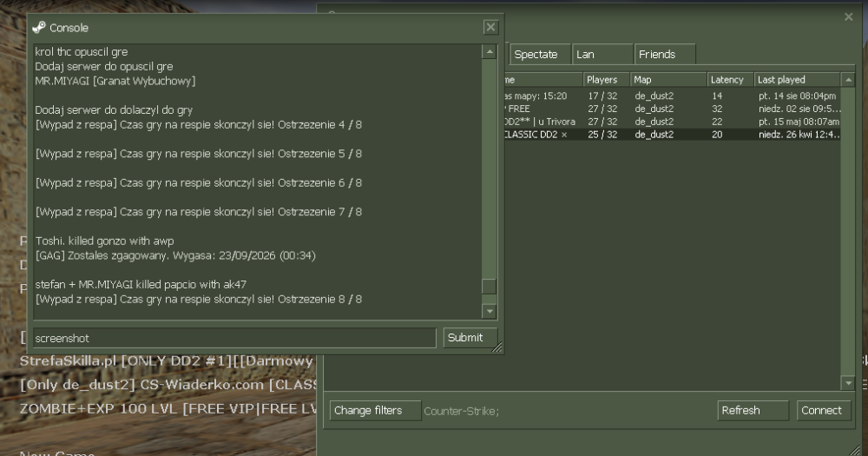This screenshot has width=868, height=456.
Task: Click the Ostrzezenie 6 / 8 console line
Action: [198, 183]
